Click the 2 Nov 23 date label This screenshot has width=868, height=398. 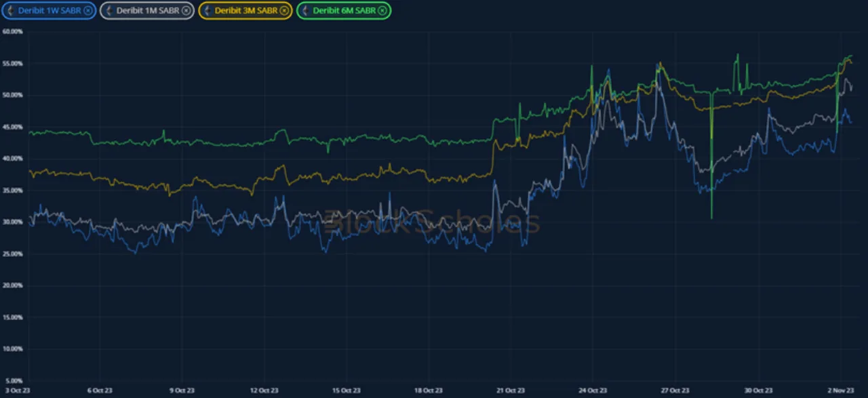(841, 391)
